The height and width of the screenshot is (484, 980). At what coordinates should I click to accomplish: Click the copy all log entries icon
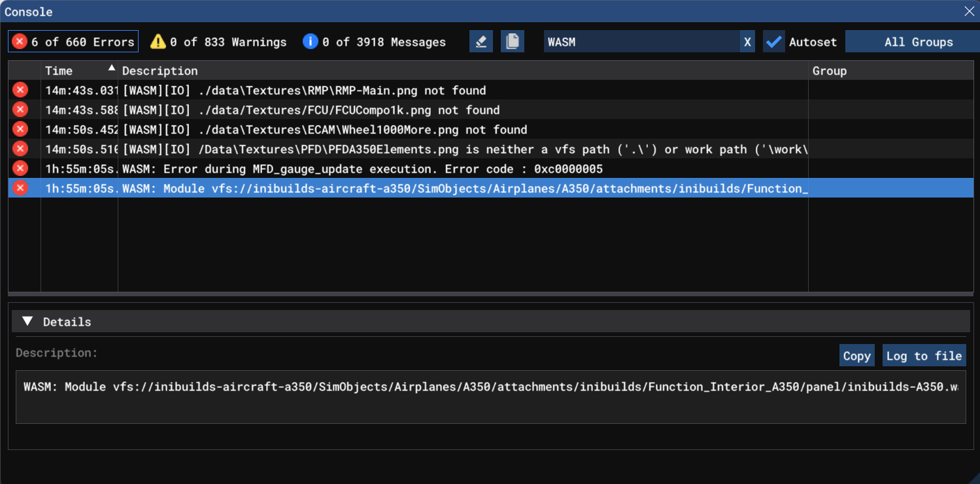(x=513, y=42)
